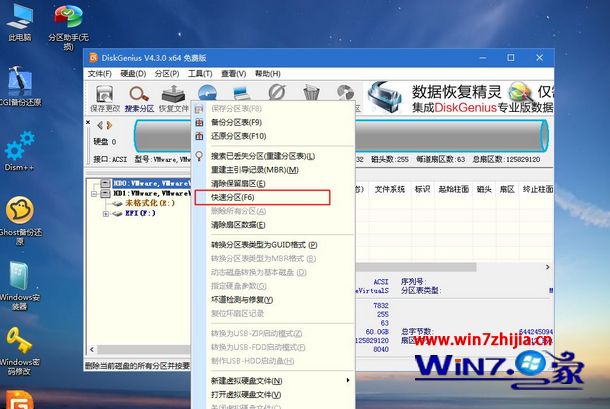Click the 还原分区表 menu entry icon
This screenshot has width=610, height=409.
pyautogui.click(x=199, y=136)
